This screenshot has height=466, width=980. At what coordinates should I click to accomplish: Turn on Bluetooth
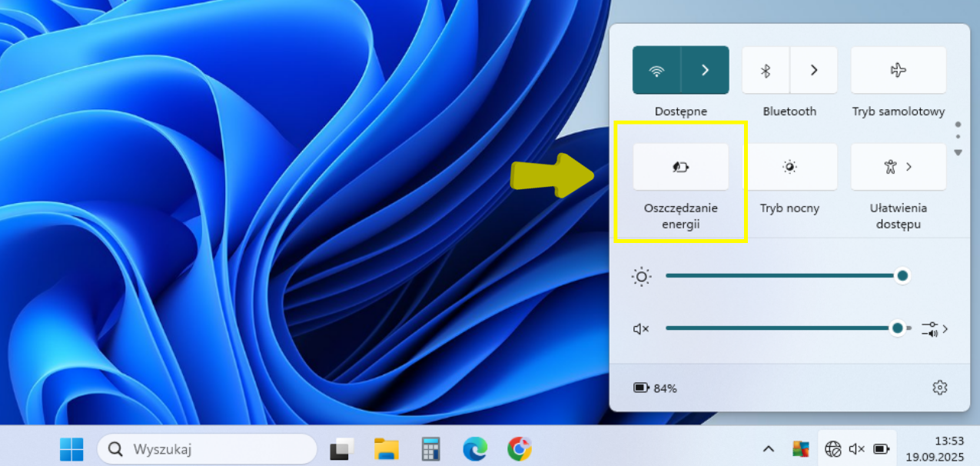pyautogui.click(x=766, y=71)
